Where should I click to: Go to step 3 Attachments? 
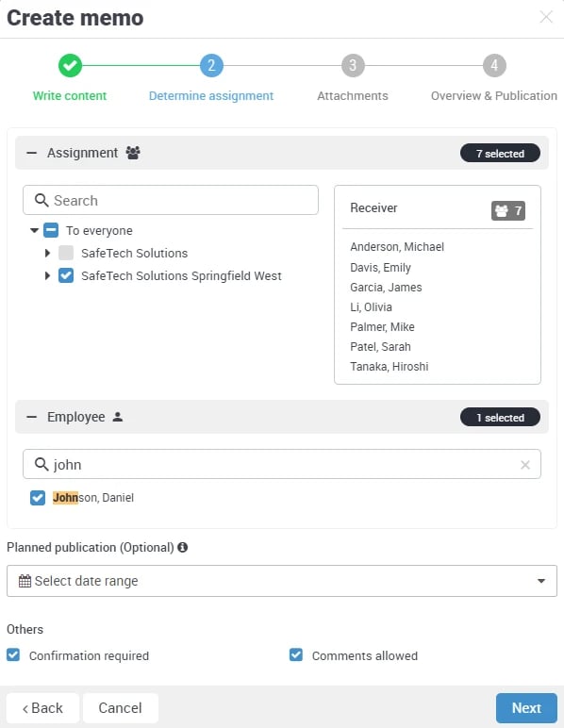(353, 65)
